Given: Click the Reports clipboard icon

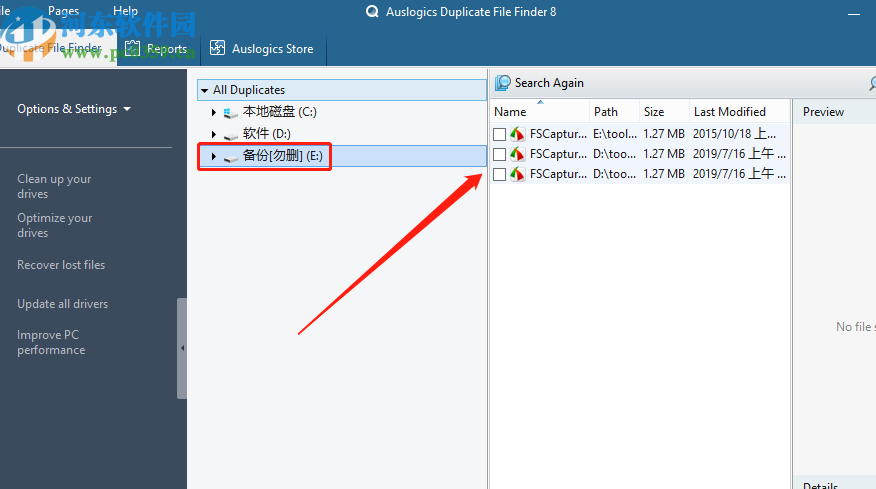Looking at the screenshot, I should click(x=132, y=49).
